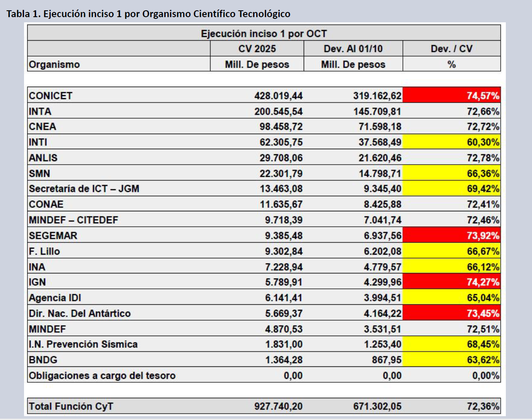Select the SMN yellow 66,36% cell
Image resolution: width=532 pixels, height=420 pixels.
451,174
